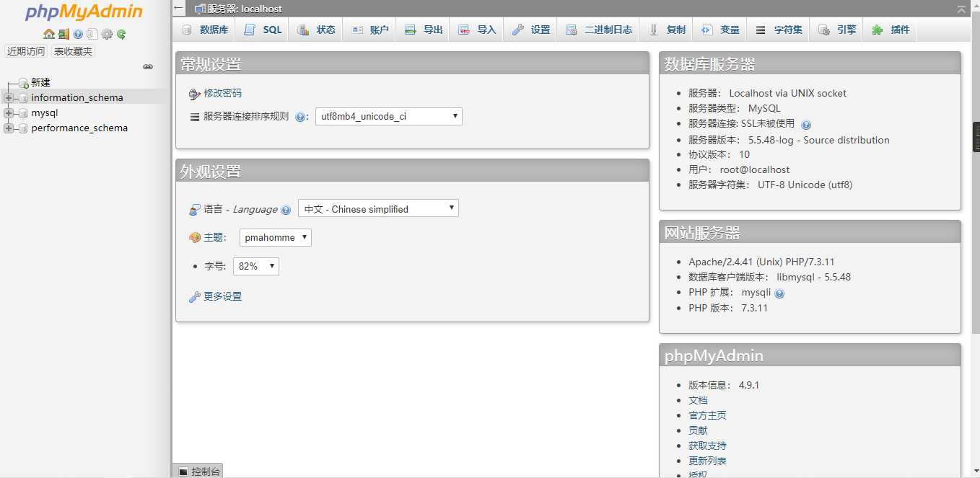The height and width of the screenshot is (478, 980).
Task: Switch to the 字符集 tab
Action: (x=779, y=30)
